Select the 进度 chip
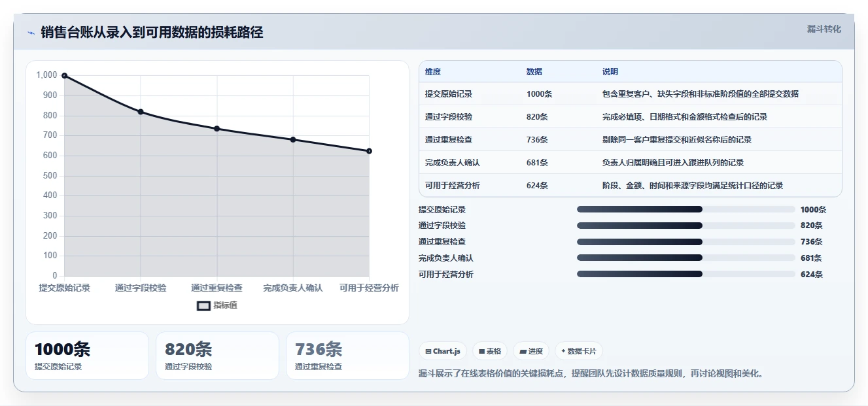868x406 pixels. pyautogui.click(x=531, y=351)
